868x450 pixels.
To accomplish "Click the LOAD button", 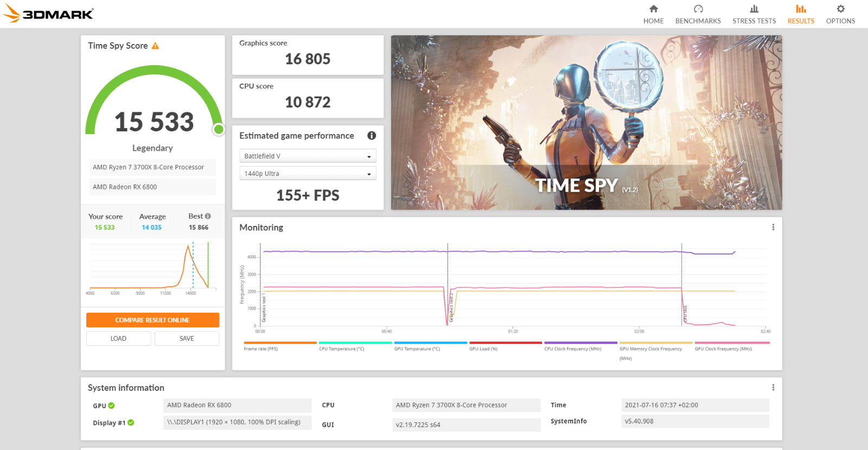I will [118, 339].
